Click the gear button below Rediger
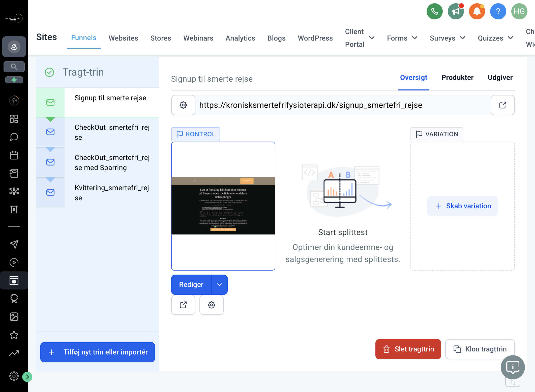The height and width of the screenshot is (392, 535). (212, 305)
